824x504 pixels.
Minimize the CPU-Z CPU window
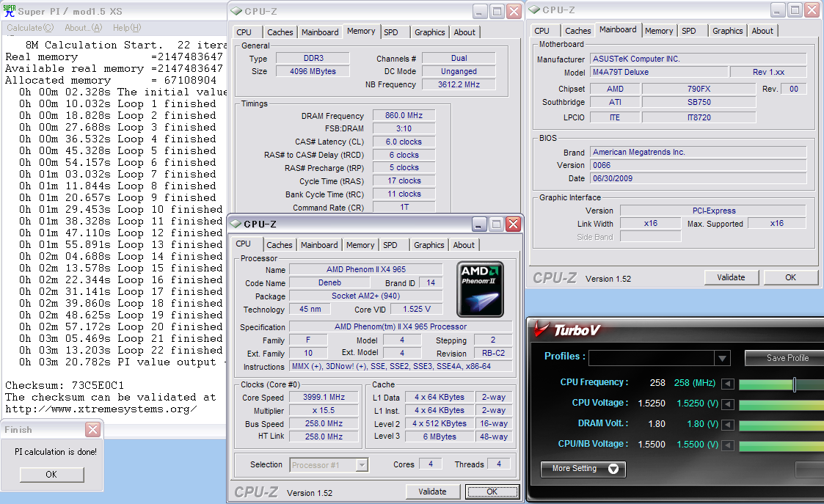[478, 225]
